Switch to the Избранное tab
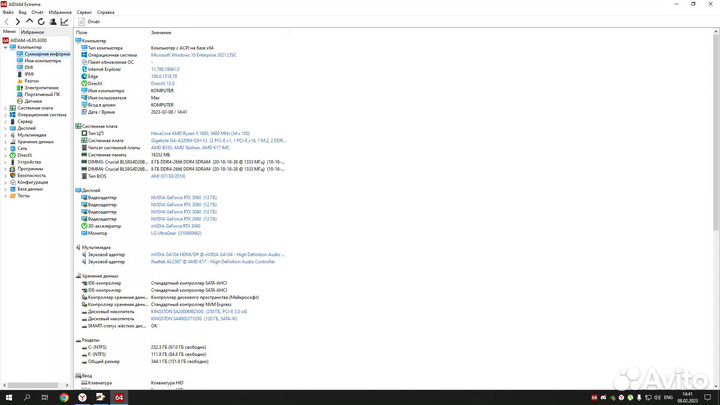Image resolution: width=720 pixels, height=405 pixels. click(x=32, y=32)
